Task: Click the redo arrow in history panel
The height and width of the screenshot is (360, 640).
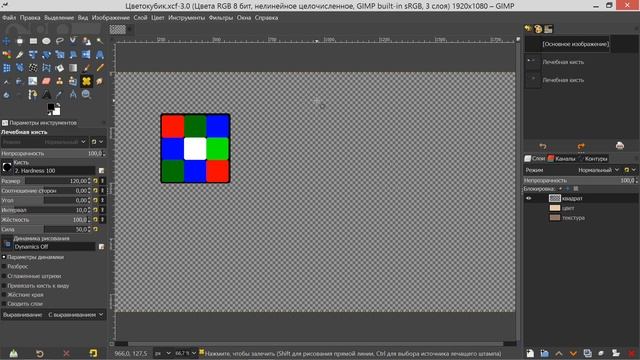Action: (581, 146)
